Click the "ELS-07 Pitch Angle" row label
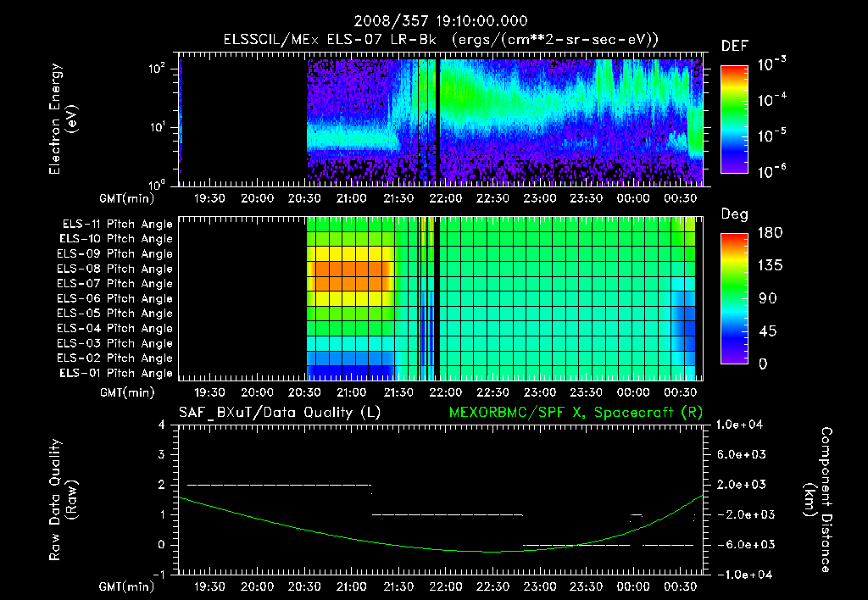Viewport: 868px width, 600px height. tap(114, 284)
